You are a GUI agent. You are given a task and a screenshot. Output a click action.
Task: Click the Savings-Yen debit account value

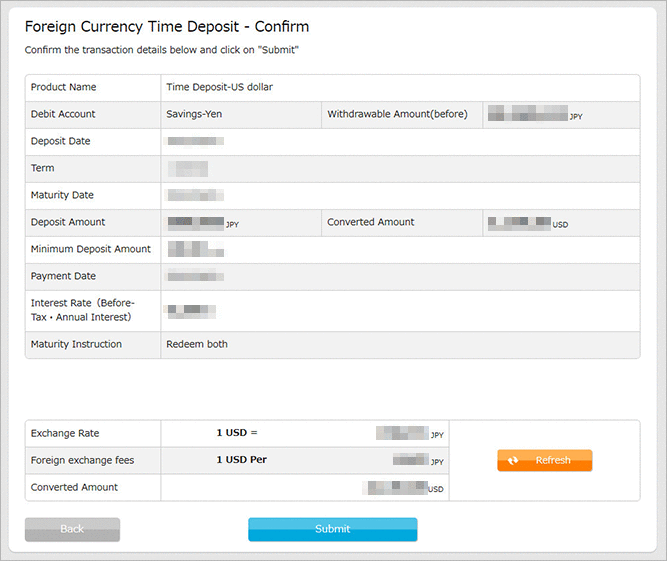click(x=194, y=114)
